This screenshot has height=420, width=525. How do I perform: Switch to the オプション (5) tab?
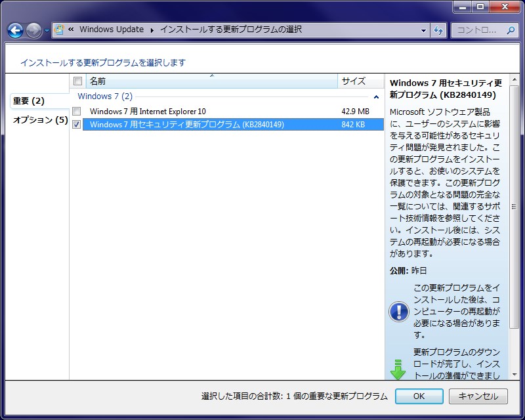tap(40, 120)
